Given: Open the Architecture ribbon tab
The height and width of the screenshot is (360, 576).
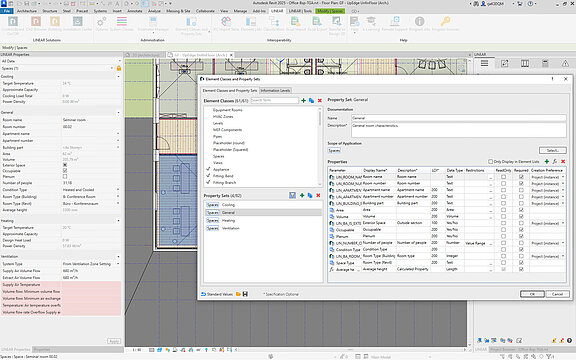Looking at the screenshot, I should coord(27,11).
